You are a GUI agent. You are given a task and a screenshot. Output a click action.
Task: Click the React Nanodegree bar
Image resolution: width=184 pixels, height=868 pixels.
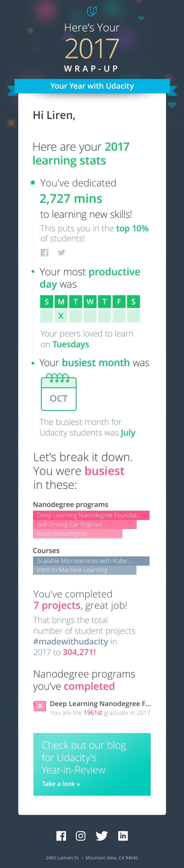pos(78,533)
